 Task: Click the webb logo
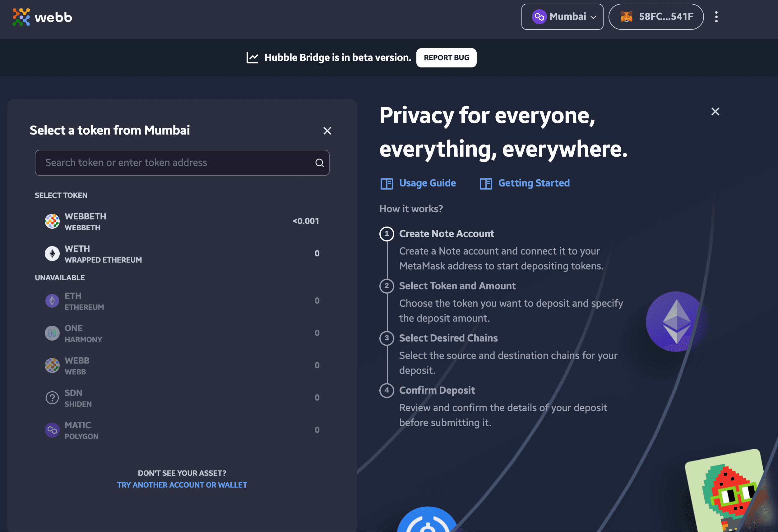(x=42, y=17)
